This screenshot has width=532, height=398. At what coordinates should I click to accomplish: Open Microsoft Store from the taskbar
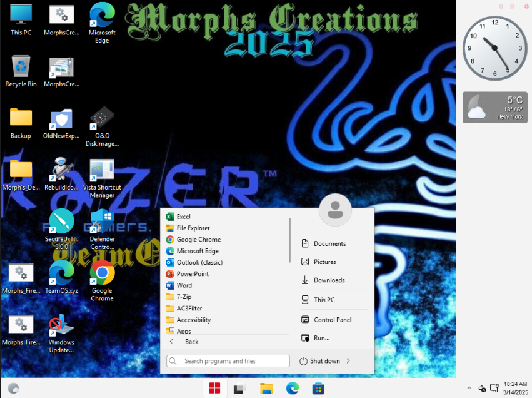[x=318, y=388]
